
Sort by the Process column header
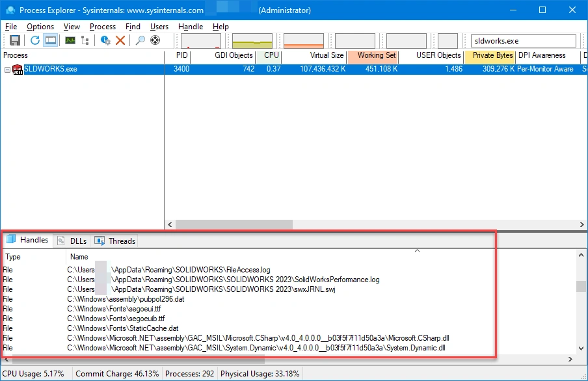[x=82, y=55]
